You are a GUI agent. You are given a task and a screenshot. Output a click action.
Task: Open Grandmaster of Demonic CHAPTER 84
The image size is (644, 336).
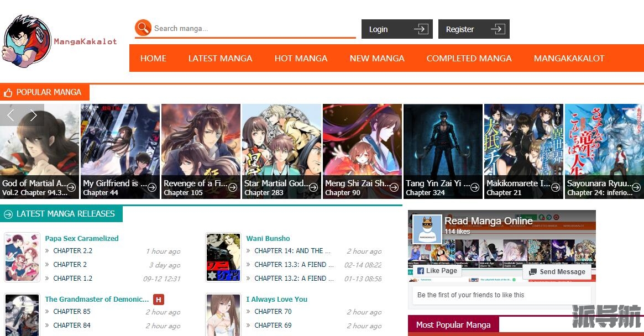tap(72, 326)
